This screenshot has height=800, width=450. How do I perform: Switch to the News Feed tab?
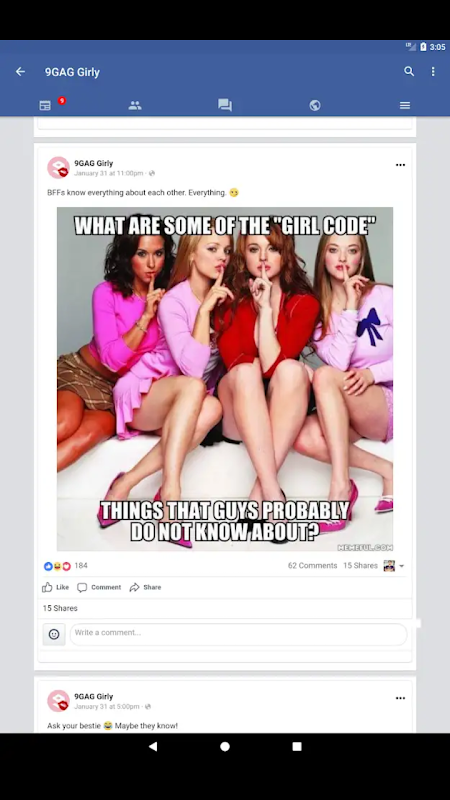click(x=45, y=105)
